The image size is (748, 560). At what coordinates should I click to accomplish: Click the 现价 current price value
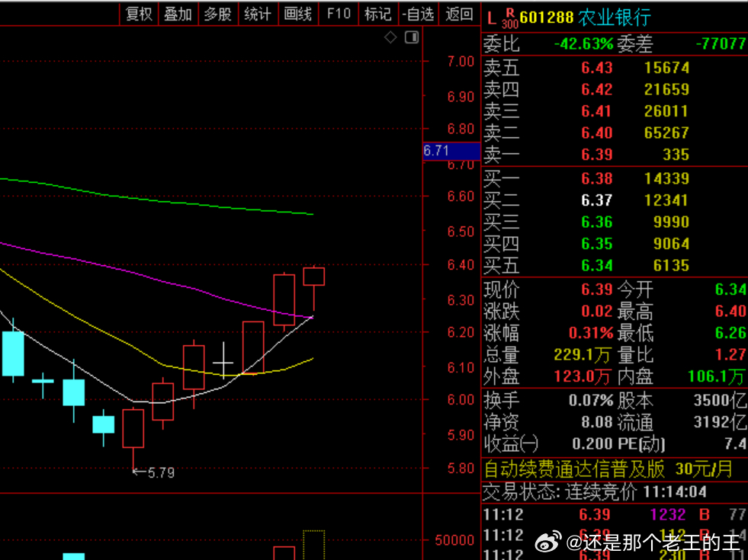597,290
